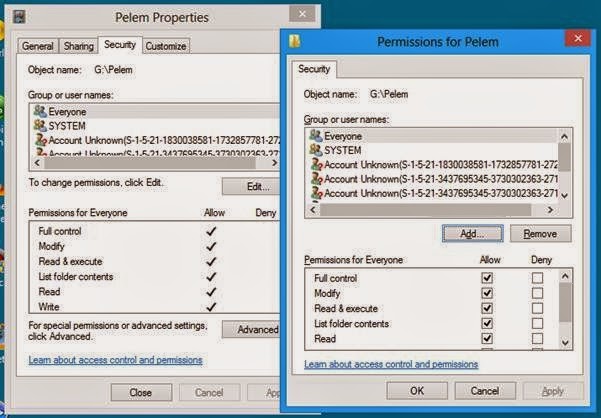Open Customize tab in Pelem Properties
Screen dimensions: 601x418
166,46
